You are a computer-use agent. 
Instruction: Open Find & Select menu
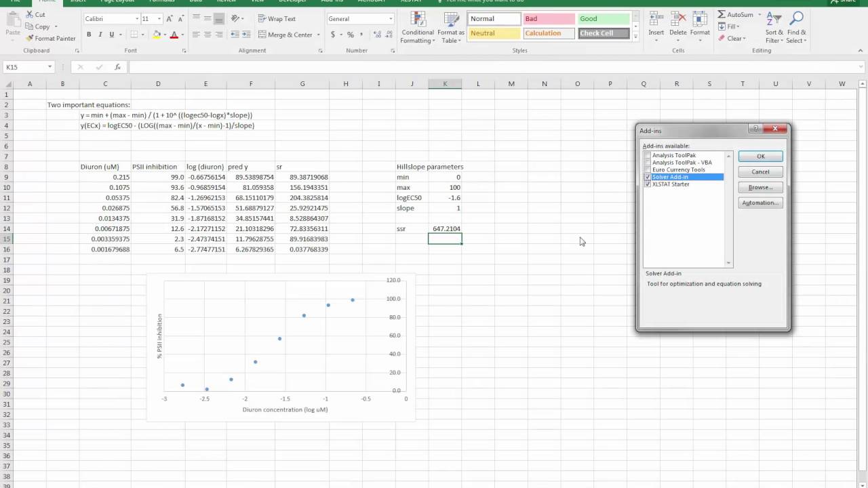[797, 28]
